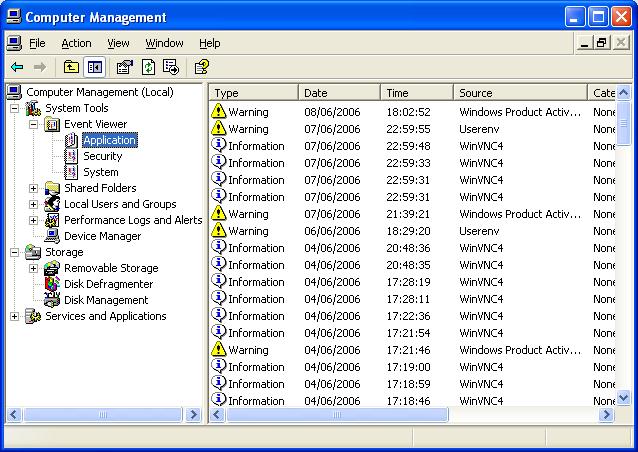Expand Services and Applications node

[14, 316]
